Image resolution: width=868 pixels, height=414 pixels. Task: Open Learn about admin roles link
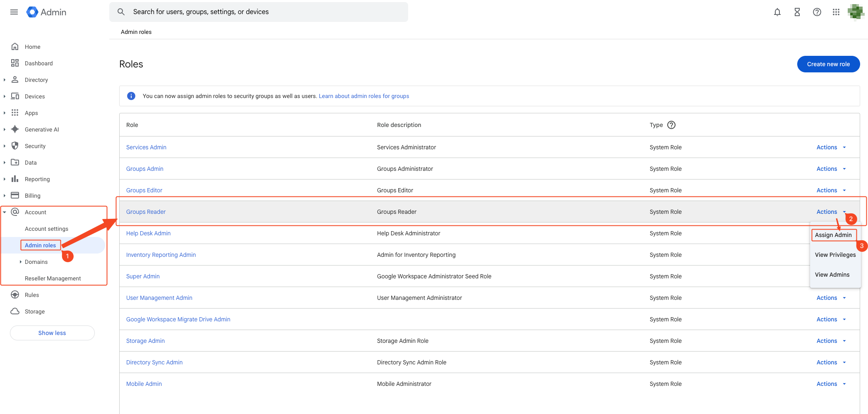pos(363,96)
